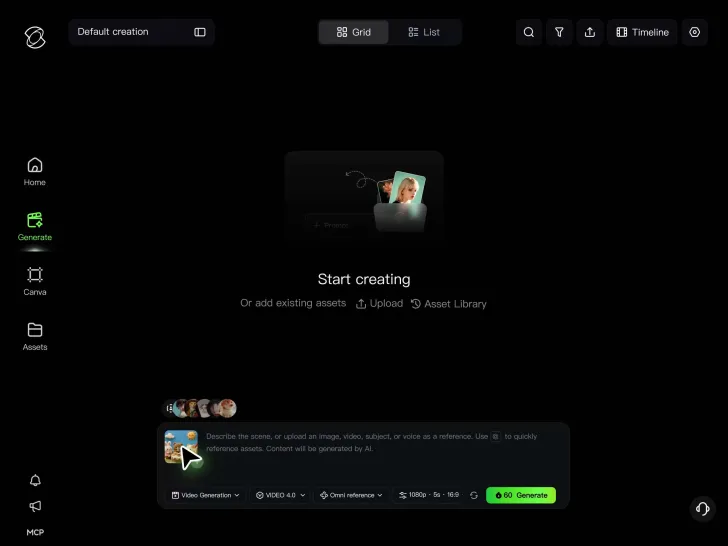Switch to Grid view
Viewport: 728px width, 546px height.
point(354,32)
